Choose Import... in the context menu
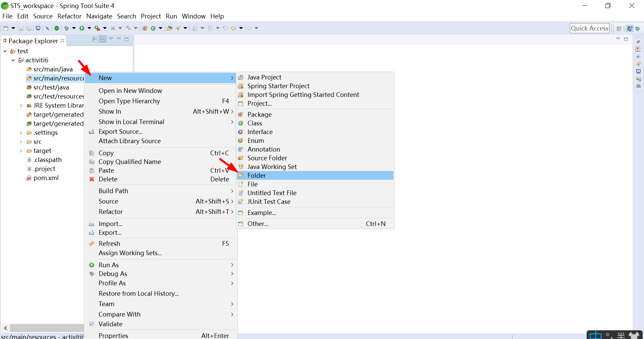The image size is (644, 339). coord(161,224)
